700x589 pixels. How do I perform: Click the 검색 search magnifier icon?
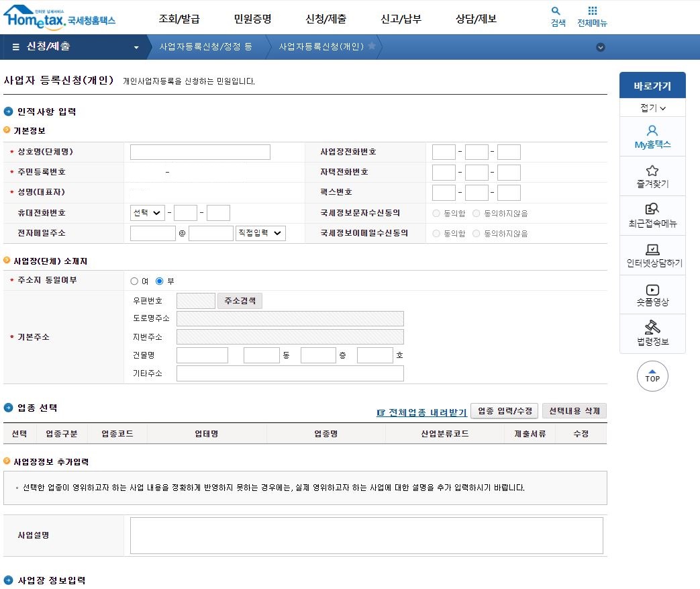(x=556, y=11)
